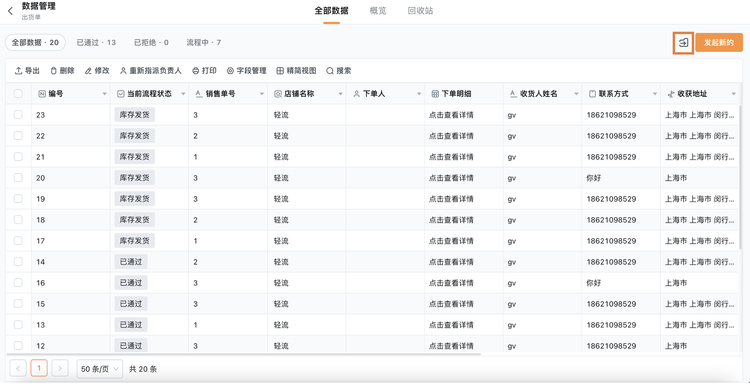Check the box for row 14
This screenshot has height=384, width=750.
coord(18,262)
